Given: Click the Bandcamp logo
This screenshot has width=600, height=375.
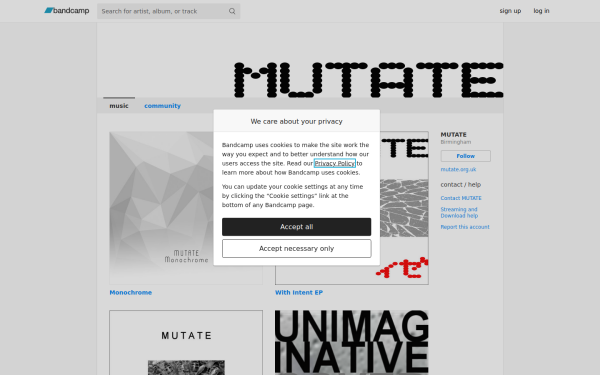Looking at the screenshot, I should click(x=67, y=11).
